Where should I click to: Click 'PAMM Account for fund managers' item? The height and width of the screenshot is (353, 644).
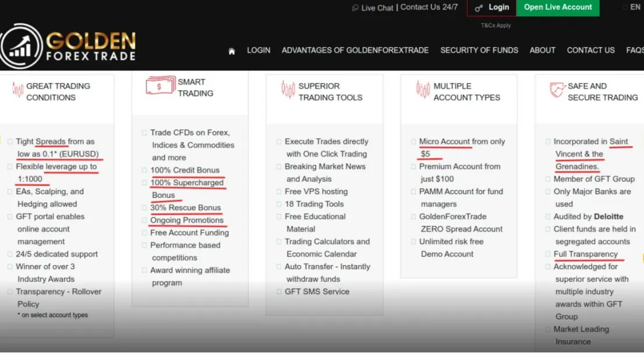[461, 198]
